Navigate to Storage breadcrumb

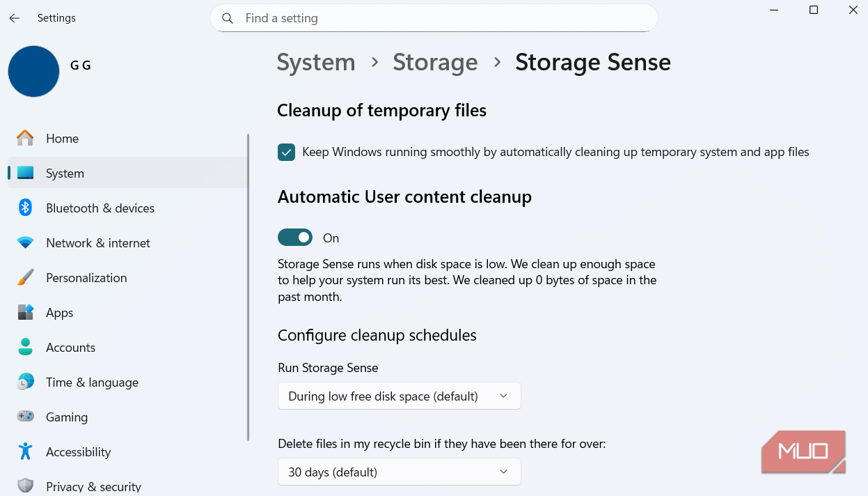coord(435,63)
